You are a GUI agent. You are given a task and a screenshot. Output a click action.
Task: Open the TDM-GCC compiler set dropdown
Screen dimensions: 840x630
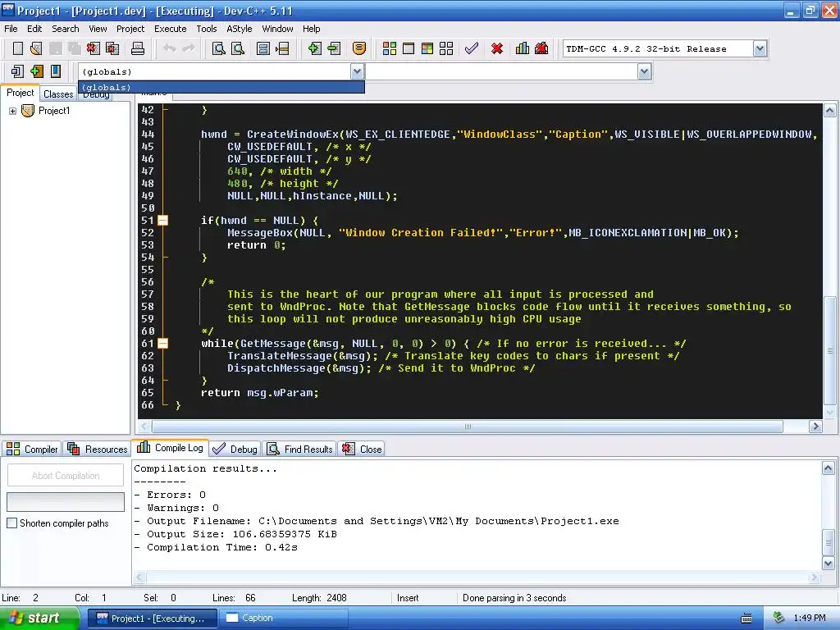pos(760,48)
